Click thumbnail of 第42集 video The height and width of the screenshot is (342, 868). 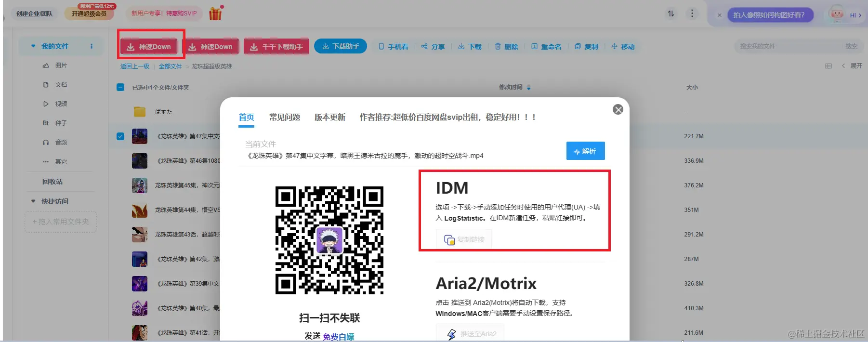(140, 259)
